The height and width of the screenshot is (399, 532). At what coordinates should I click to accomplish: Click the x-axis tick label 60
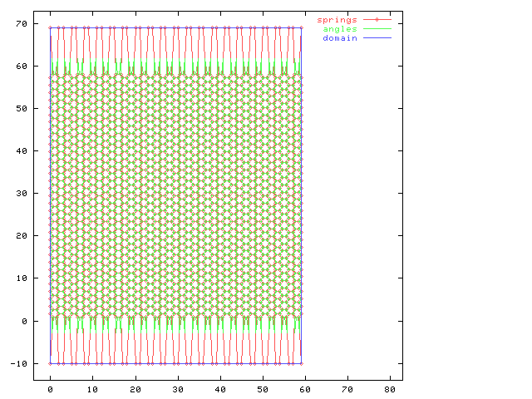[x=305, y=388]
